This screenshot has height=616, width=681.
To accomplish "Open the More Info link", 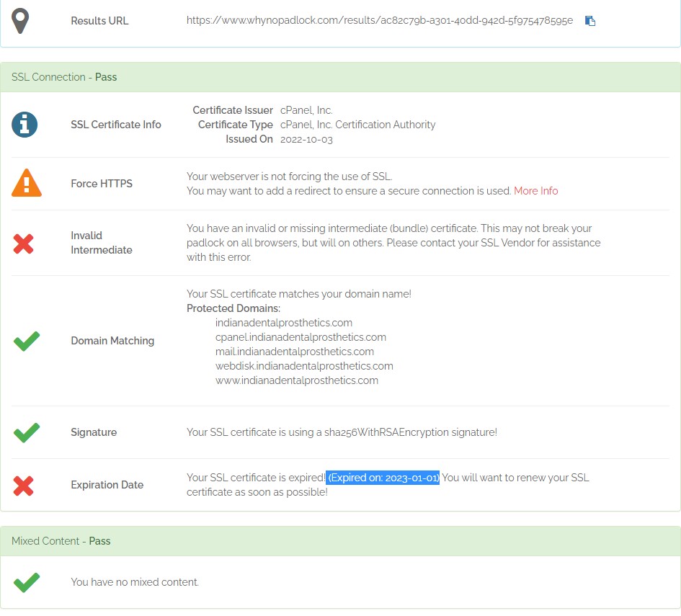I will [x=535, y=191].
